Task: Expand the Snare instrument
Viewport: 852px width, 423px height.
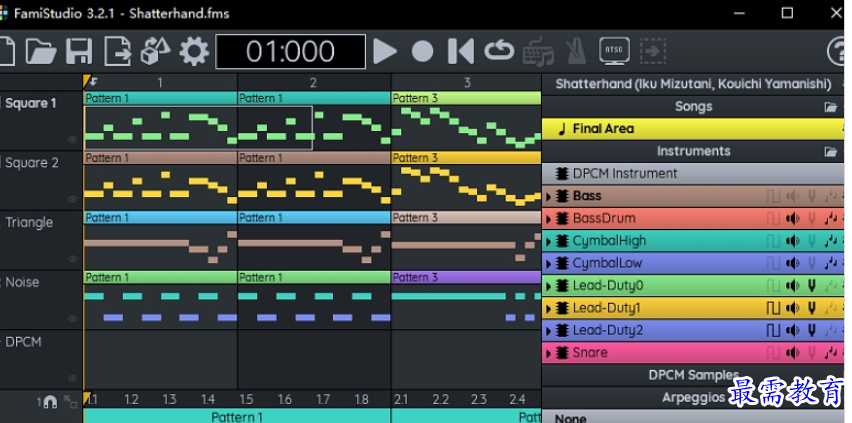Action: point(548,353)
